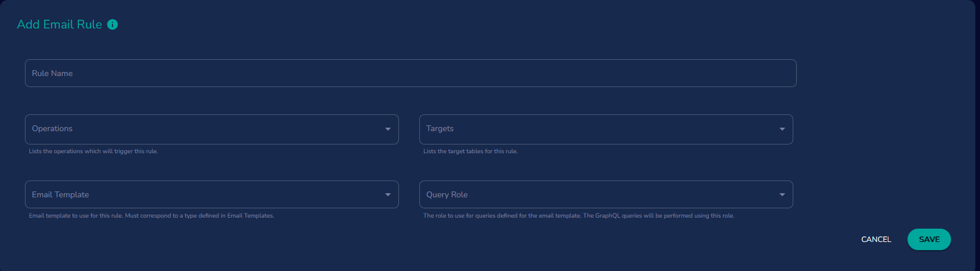
Task: Click the Add Email Rule heading
Action: point(60,24)
